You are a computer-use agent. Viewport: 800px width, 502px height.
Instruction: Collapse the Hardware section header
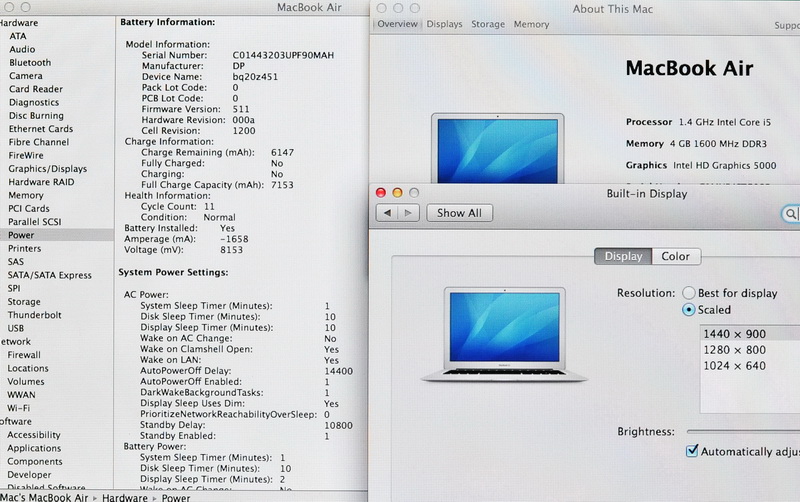18,22
